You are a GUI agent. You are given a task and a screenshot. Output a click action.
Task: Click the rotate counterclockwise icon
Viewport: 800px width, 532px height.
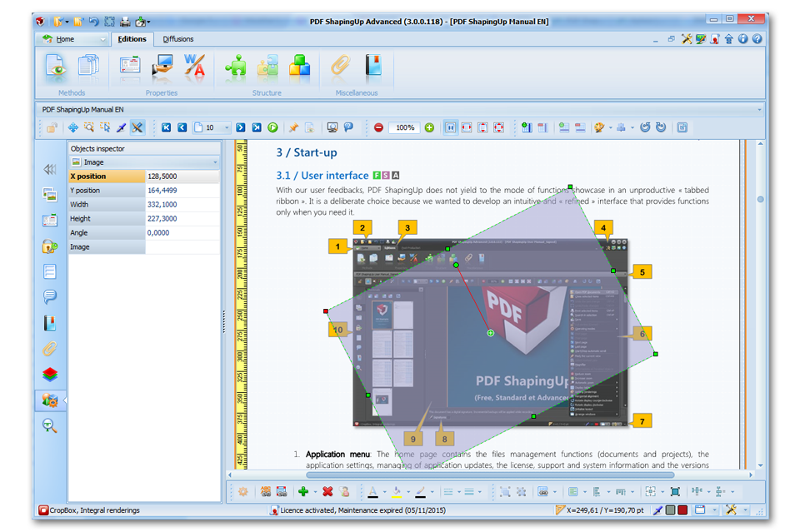(x=645, y=127)
